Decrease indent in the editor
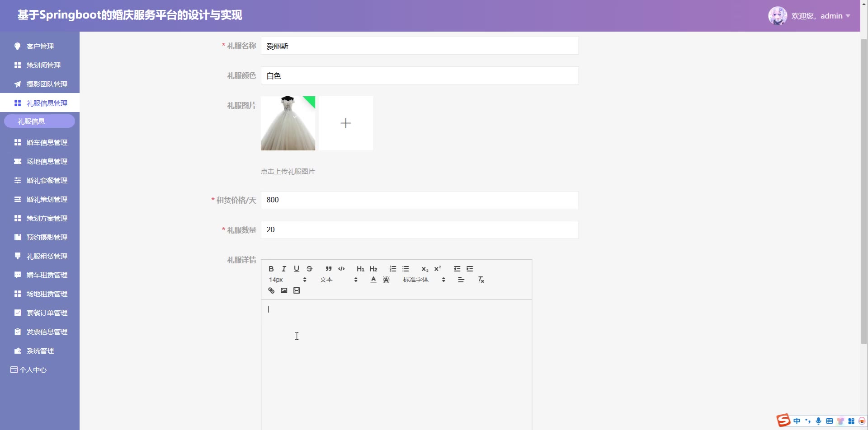The image size is (868, 430). coord(457,269)
